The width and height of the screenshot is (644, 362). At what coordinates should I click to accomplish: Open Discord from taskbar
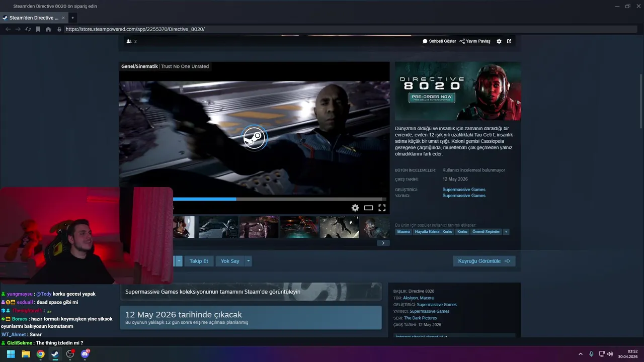click(x=85, y=354)
